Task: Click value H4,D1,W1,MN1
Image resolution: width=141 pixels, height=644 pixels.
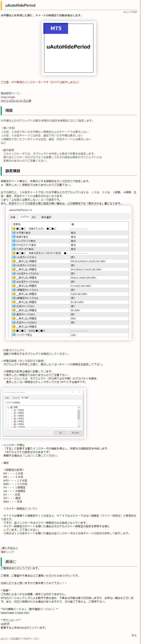Action: pos(79,294)
